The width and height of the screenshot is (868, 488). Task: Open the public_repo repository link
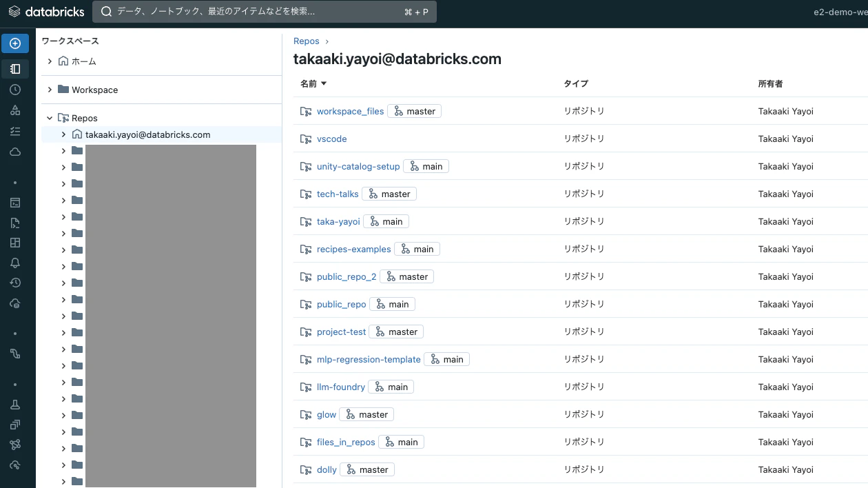click(342, 304)
